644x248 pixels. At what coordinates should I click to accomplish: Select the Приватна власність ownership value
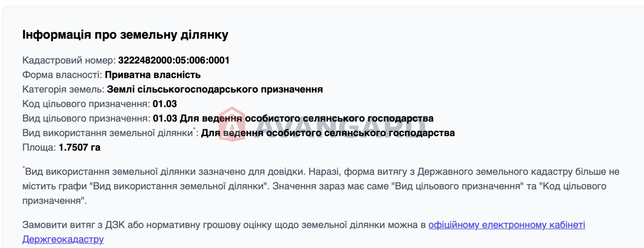click(152, 75)
